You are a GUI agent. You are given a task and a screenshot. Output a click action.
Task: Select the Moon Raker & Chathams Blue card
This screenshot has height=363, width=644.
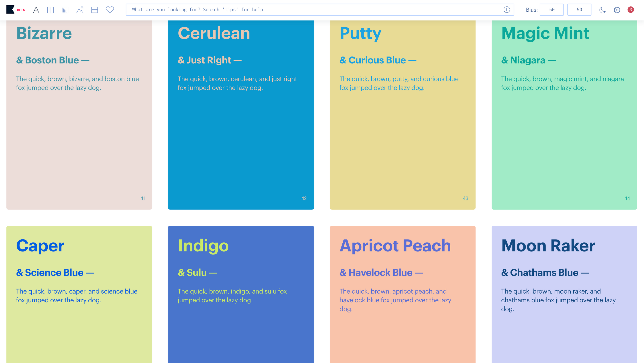point(564,294)
